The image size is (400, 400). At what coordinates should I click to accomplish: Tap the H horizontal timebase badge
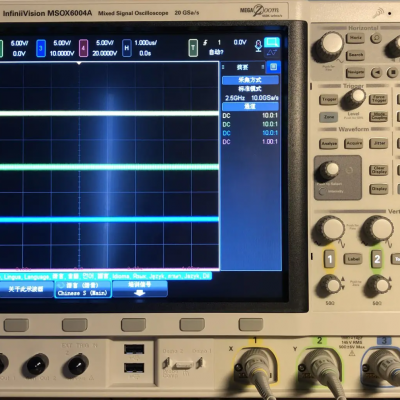click(127, 48)
